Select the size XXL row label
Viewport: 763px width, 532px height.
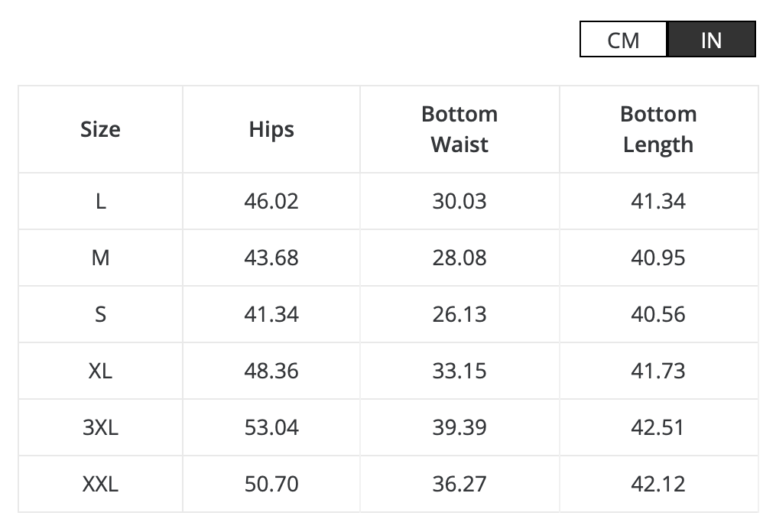click(100, 484)
